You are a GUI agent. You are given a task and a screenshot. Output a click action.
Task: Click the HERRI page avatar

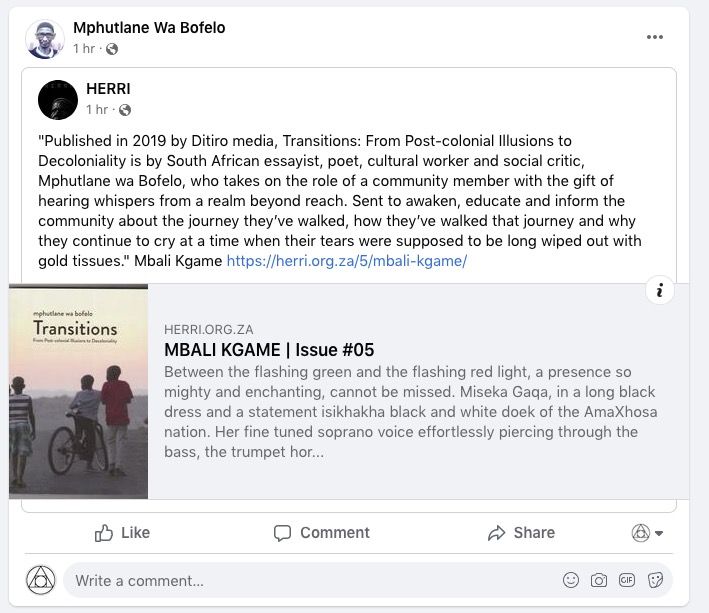click(x=58, y=100)
